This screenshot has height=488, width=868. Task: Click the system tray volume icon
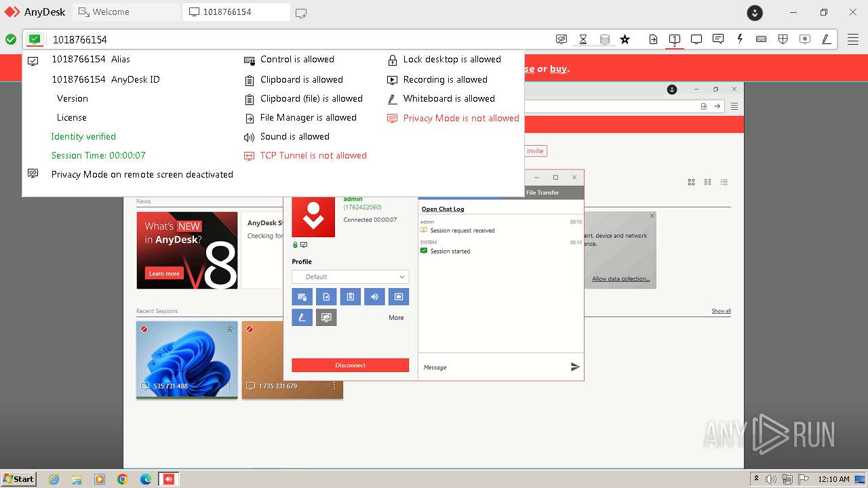770,479
